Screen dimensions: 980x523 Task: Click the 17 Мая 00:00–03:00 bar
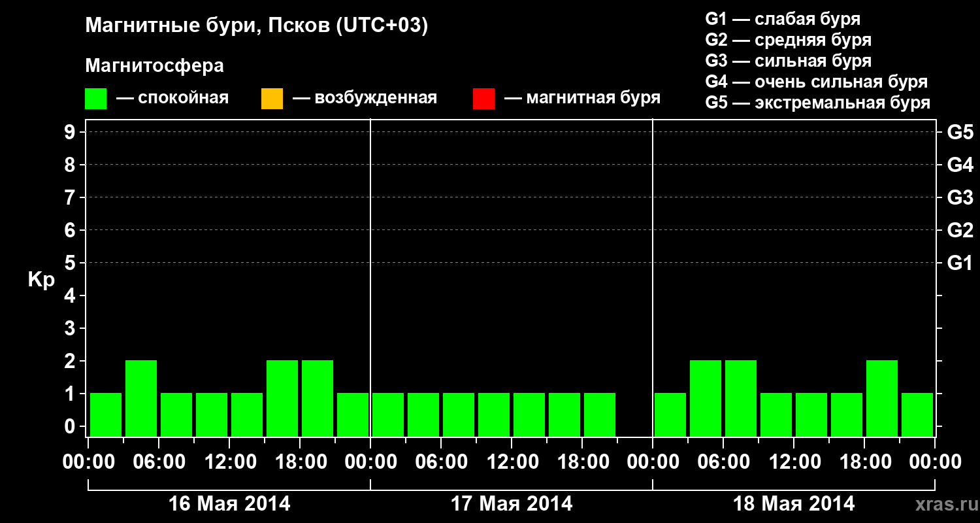[x=388, y=414]
